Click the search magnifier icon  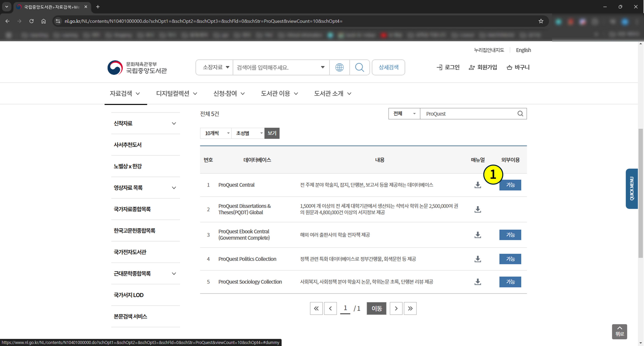360,67
